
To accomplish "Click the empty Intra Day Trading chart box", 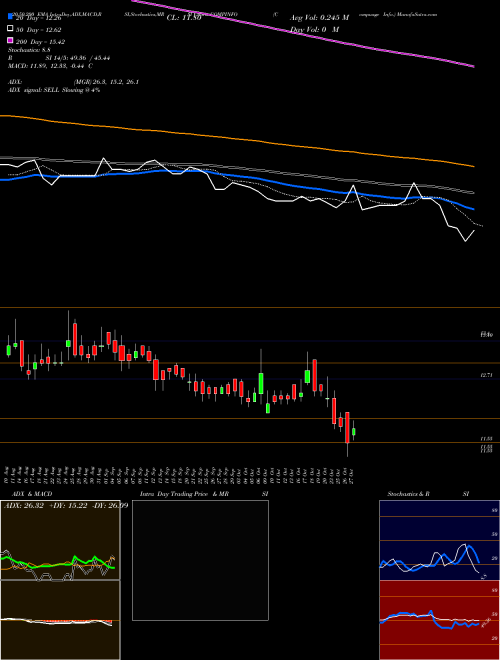I will (x=200, y=560).
